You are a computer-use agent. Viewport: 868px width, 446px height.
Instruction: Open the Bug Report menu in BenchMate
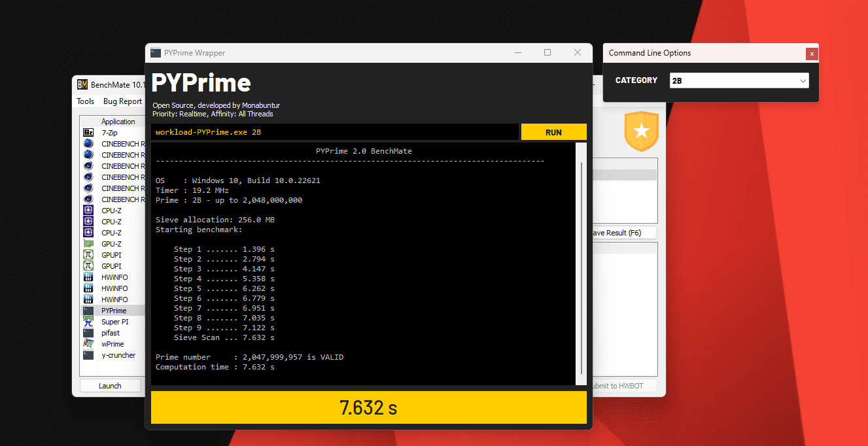122,101
